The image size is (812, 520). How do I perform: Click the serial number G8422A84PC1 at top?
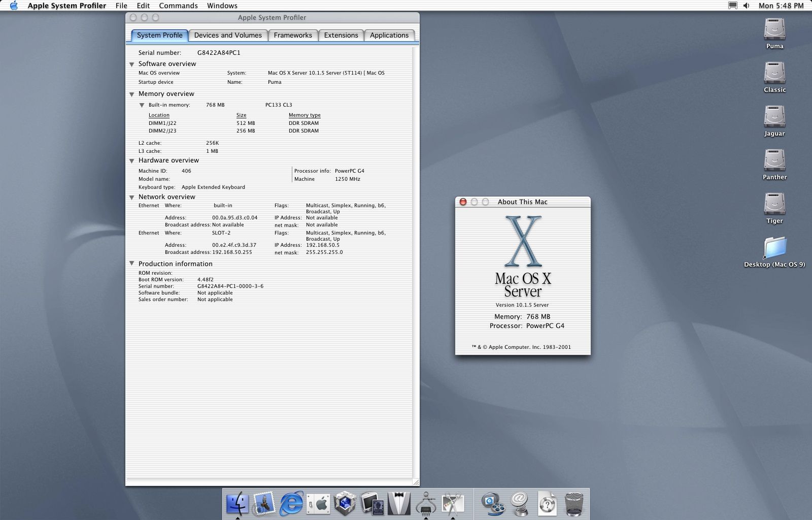pos(219,53)
